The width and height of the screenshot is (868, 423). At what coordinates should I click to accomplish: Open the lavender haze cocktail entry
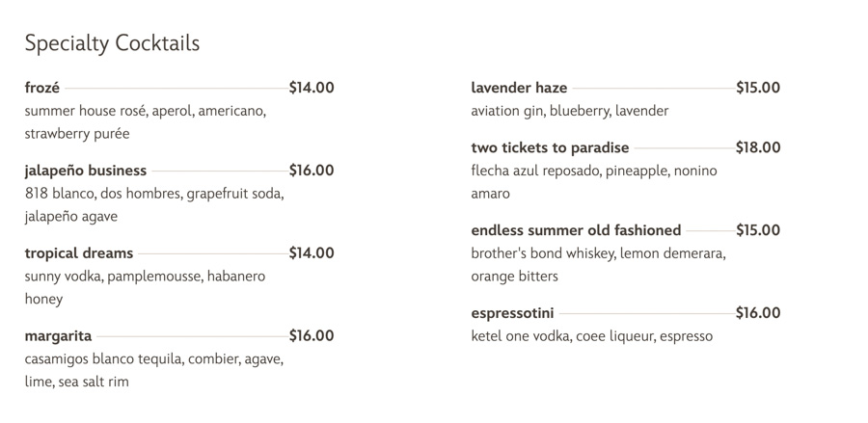click(519, 88)
